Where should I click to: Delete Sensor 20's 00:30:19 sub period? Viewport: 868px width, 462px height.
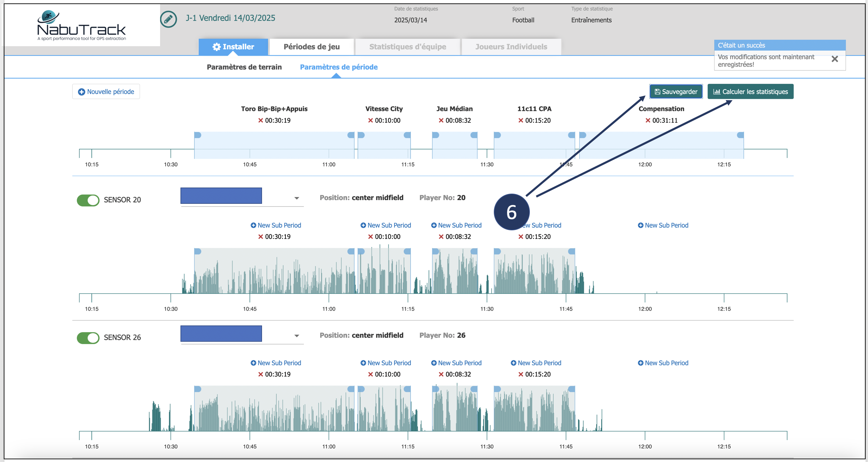pyautogui.click(x=261, y=237)
